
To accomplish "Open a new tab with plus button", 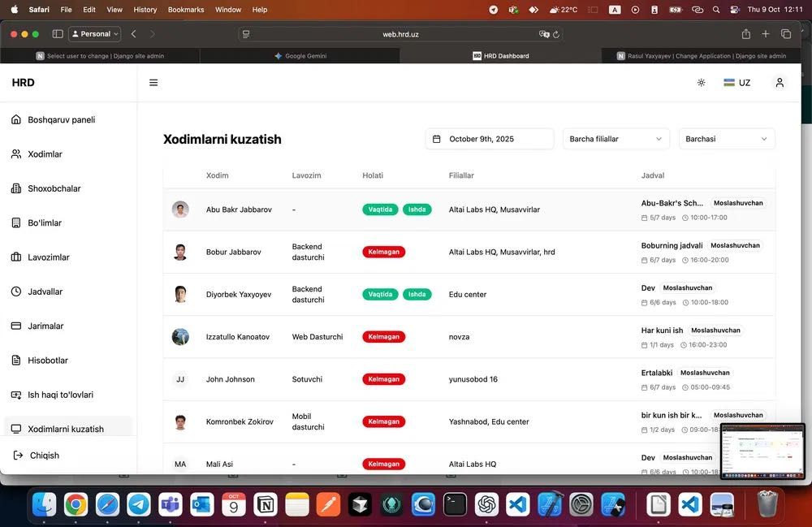I will (766, 34).
